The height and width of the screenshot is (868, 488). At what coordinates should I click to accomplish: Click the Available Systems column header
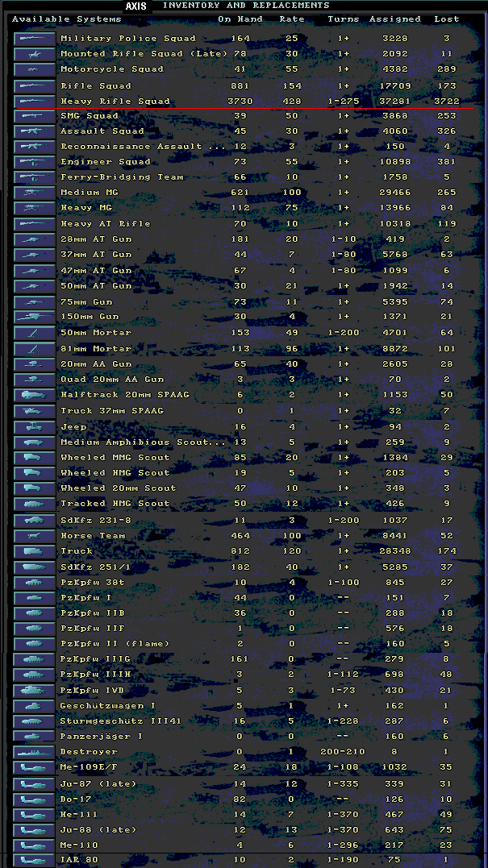click(x=66, y=19)
